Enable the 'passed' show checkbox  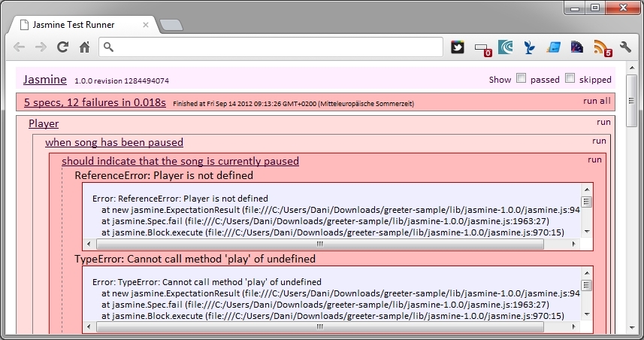521,78
